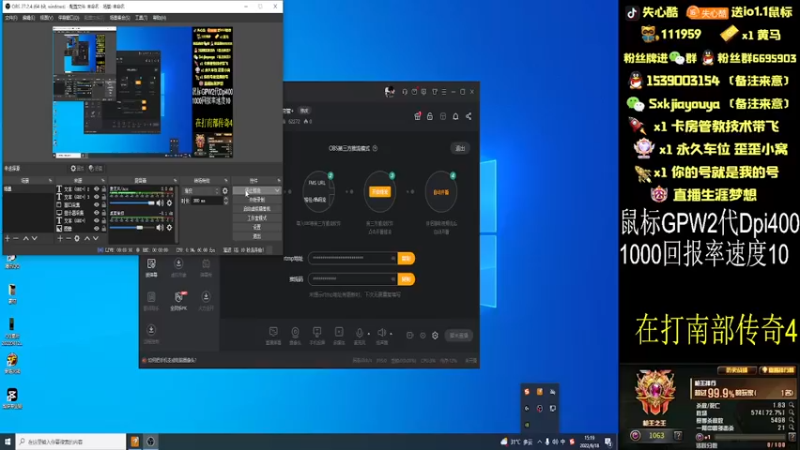800x450 pixels.
Task: Move the source down in the list
Action: pos(95,238)
